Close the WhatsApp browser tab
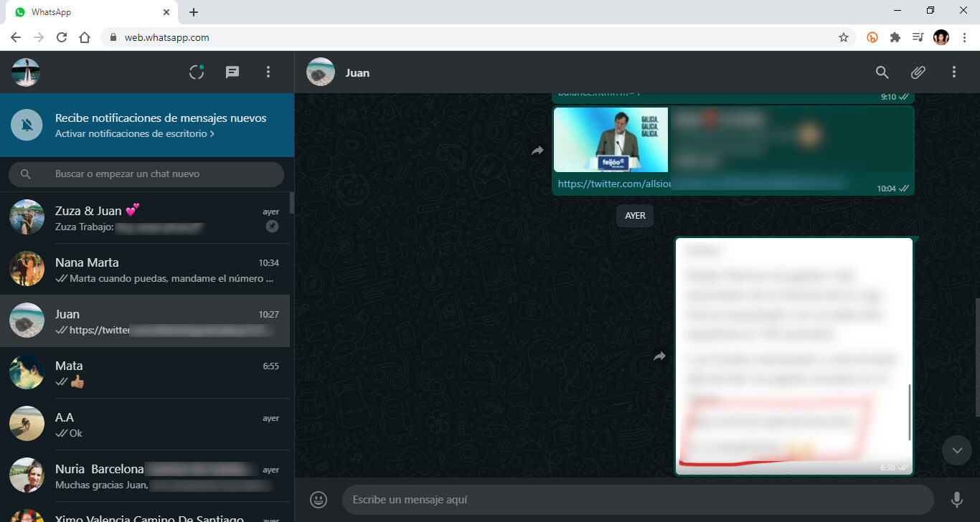 tap(166, 12)
